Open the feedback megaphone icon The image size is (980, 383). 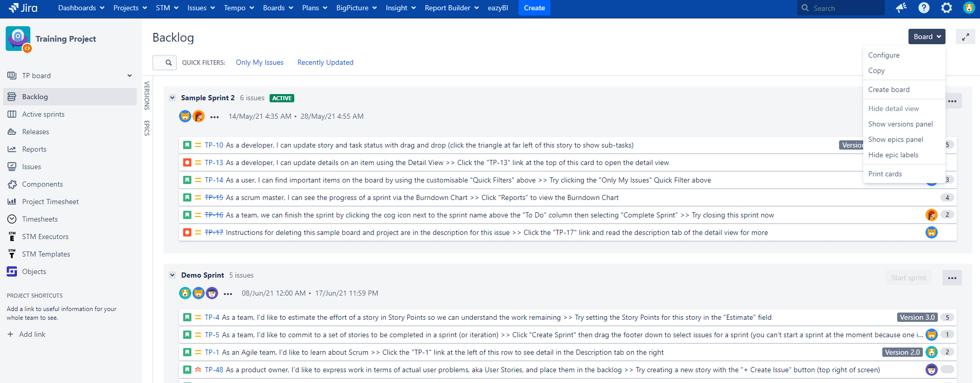(901, 8)
